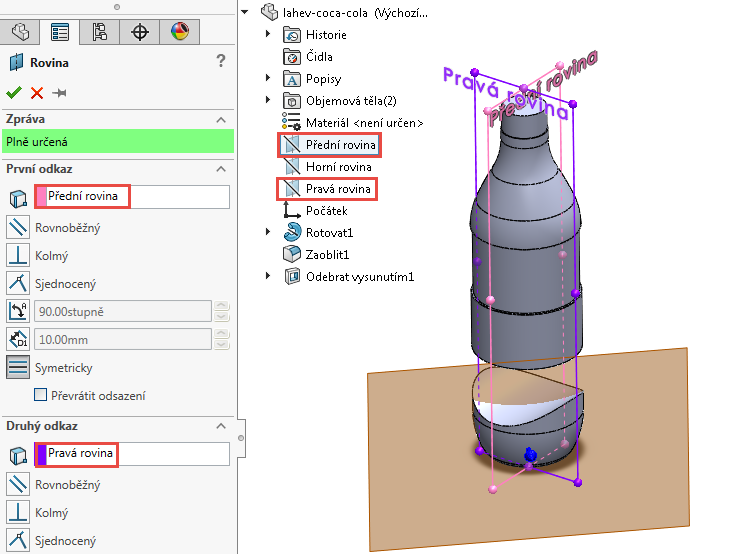Click the panel collapse handle at top
The image size is (750, 554).
pos(117,7)
